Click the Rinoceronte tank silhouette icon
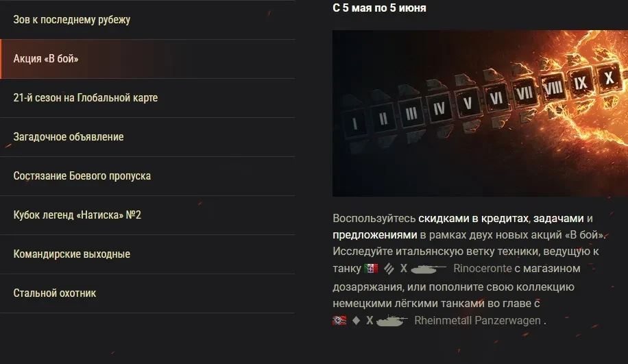The image size is (628, 364). tap(428, 269)
